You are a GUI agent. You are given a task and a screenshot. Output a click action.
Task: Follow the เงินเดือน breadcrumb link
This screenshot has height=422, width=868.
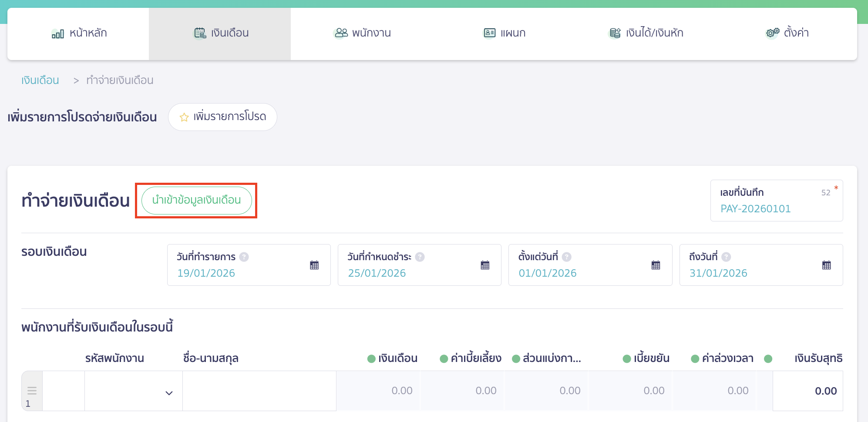tap(40, 80)
